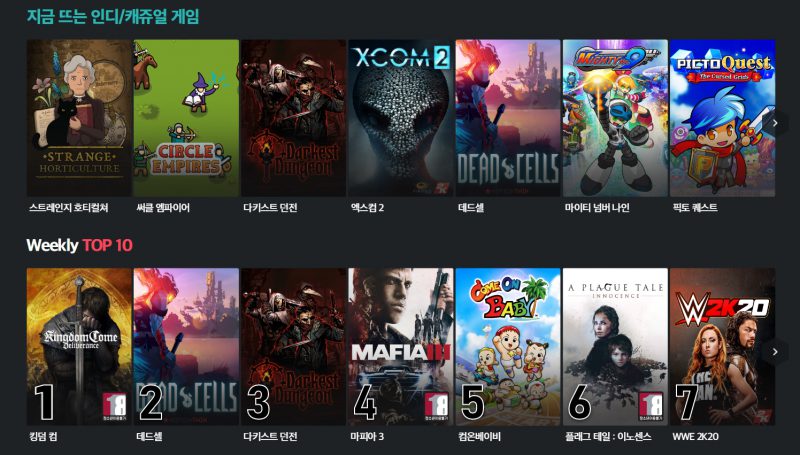Open the Strange Horticulture game cover
This screenshot has width=800, height=455.
pos(79,118)
